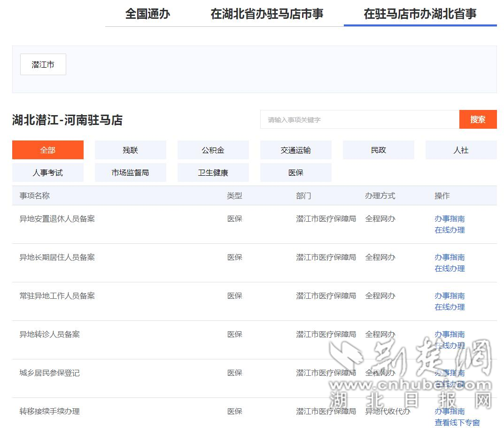Switch to the 全国通办 tab
This screenshot has height=428, width=504.
(x=147, y=14)
